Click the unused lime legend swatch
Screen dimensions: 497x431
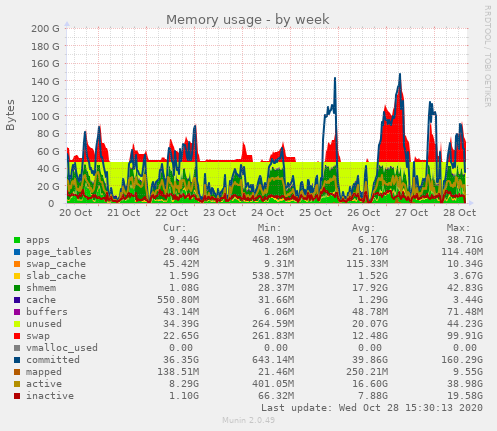[x=17, y=324]
